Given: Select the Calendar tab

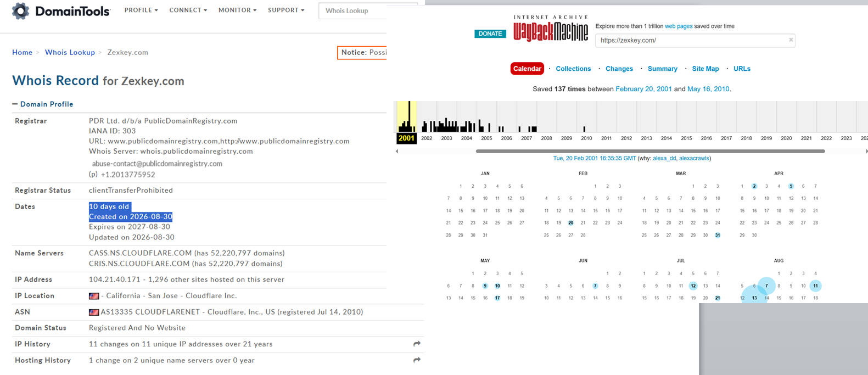Looking at the screenshot, I should click(x=527, y=69).
